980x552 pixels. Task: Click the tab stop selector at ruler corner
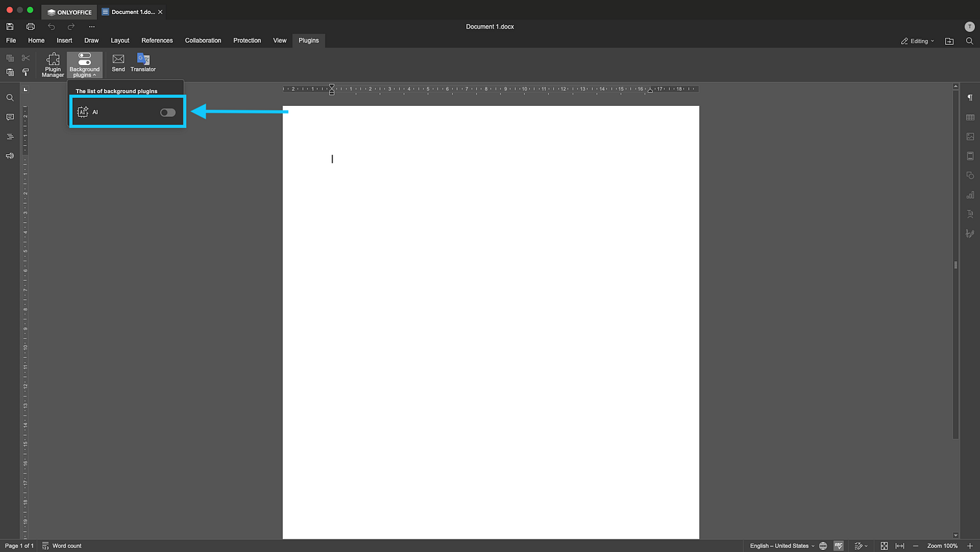coord(24,90)
